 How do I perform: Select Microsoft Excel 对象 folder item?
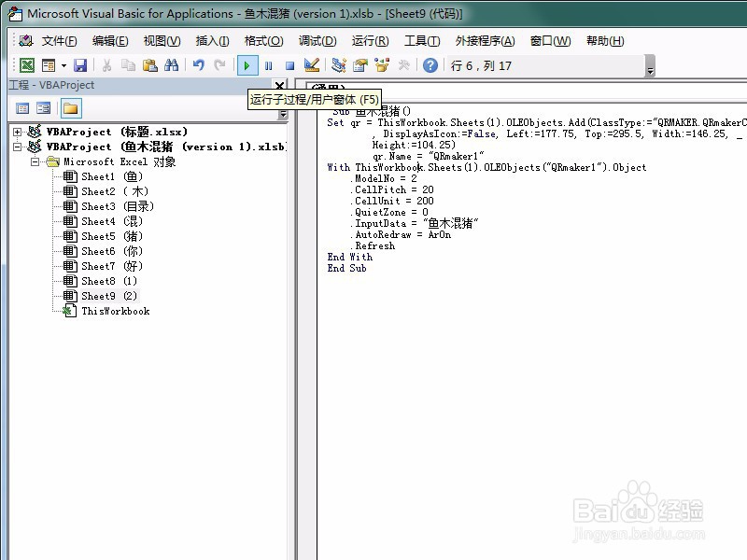(120, 161)
